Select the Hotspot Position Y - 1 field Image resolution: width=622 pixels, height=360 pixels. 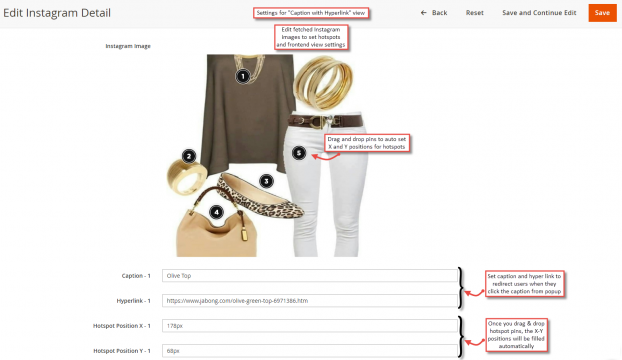(309, 350)
